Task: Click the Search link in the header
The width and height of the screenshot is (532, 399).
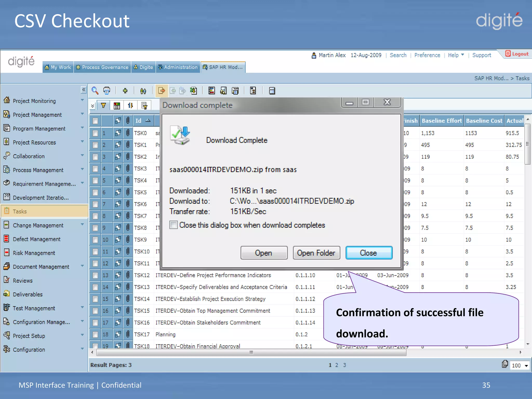Action: point(398,55)
